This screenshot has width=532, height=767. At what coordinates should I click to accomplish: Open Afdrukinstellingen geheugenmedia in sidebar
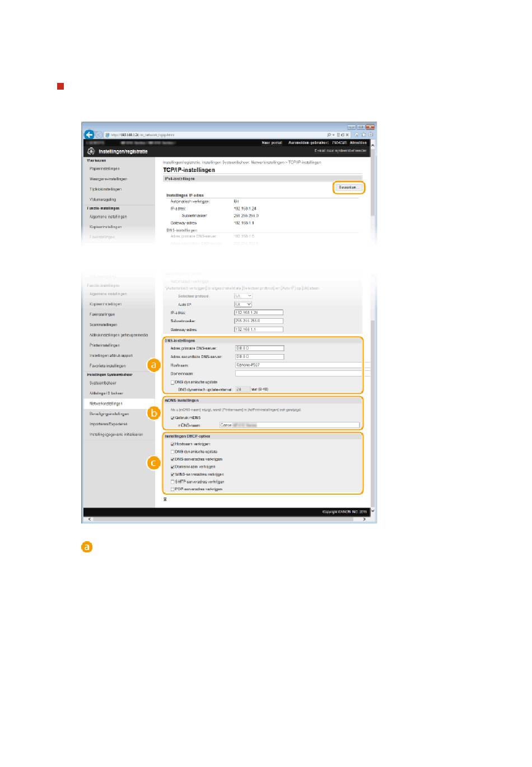click(119, 335)
